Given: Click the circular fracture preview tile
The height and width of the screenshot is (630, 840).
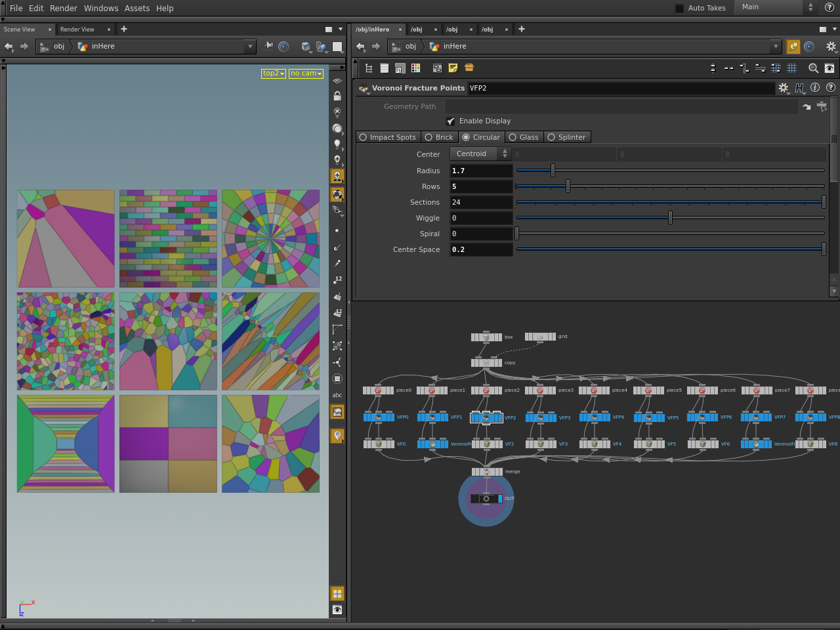Looking at the screenshot, I should [x=270, y=239].
